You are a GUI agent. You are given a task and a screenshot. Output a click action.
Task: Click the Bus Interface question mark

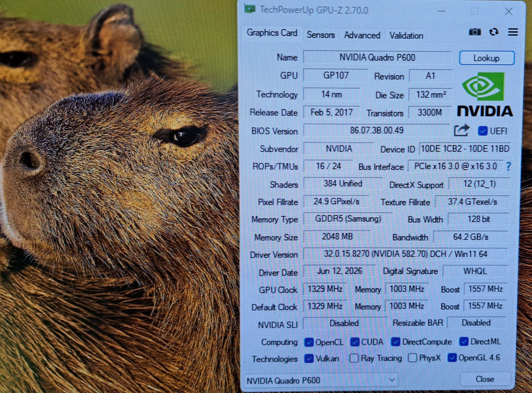click(508, 166)
